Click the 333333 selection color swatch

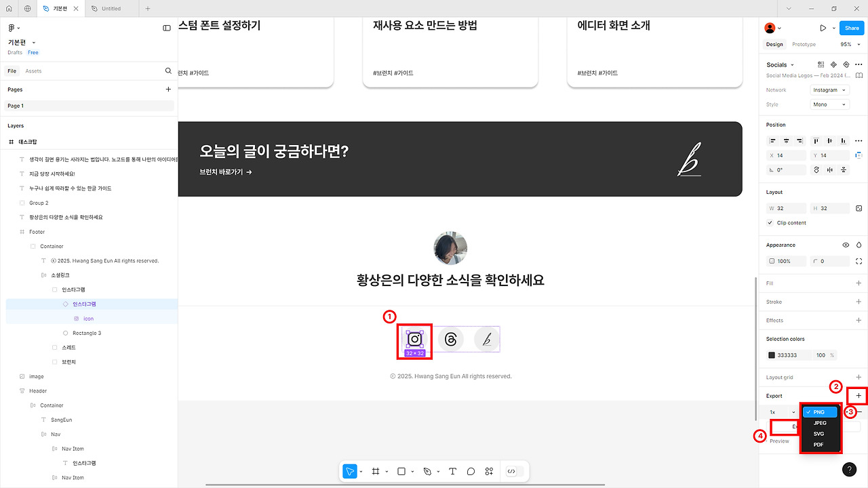(772, 354)
